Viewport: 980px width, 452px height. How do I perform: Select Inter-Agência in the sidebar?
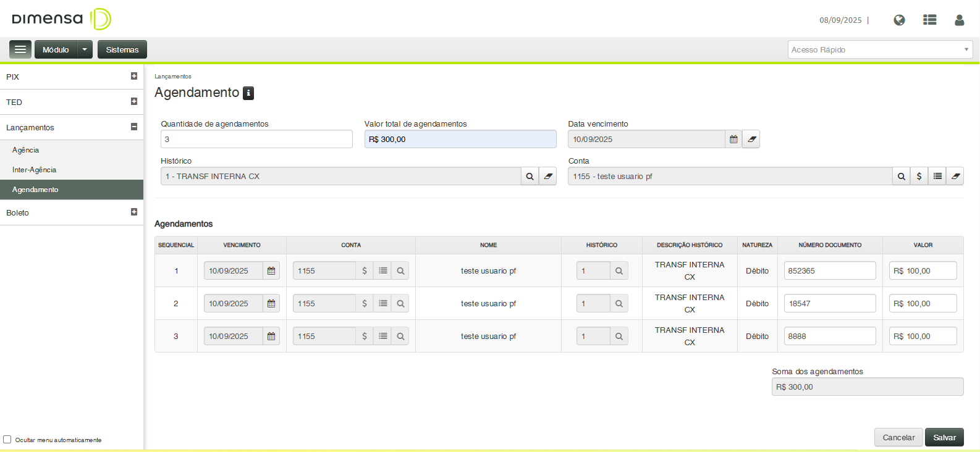[35, 170]
